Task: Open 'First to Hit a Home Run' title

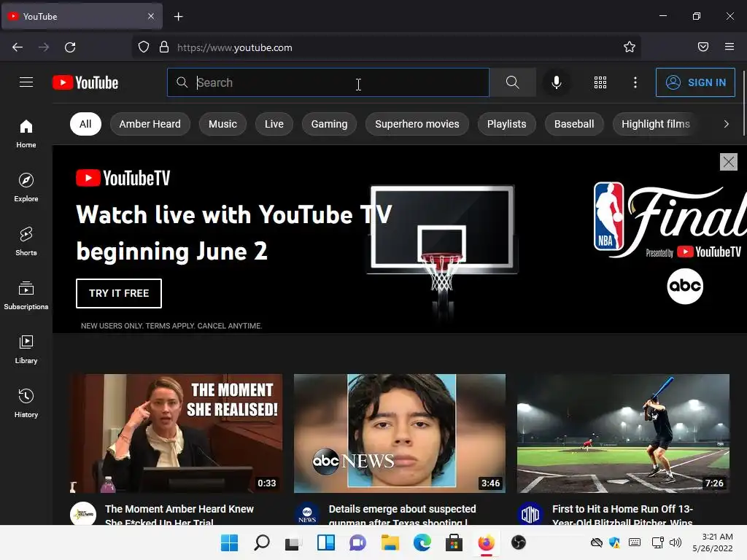Action: pos(623,514)
